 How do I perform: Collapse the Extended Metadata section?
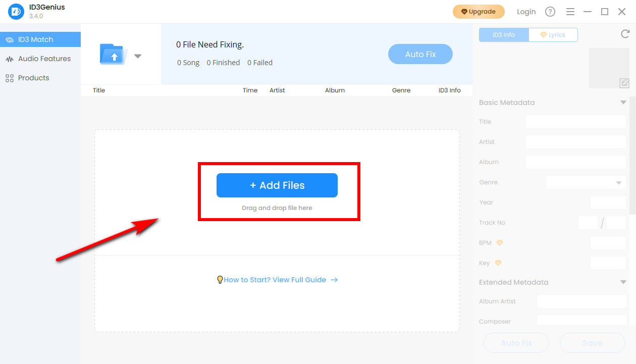point(623,282)
